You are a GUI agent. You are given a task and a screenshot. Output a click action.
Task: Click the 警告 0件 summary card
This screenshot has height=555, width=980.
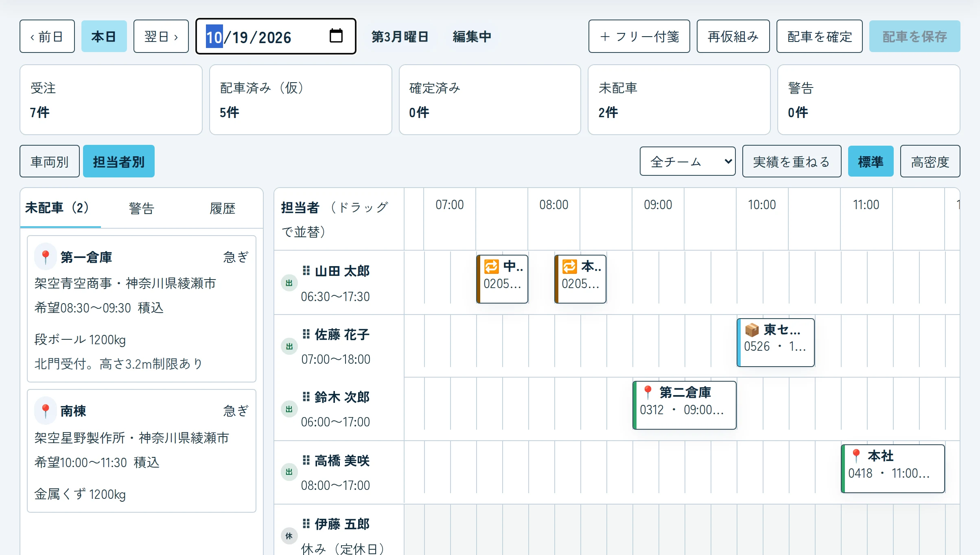tap(868, 100)
